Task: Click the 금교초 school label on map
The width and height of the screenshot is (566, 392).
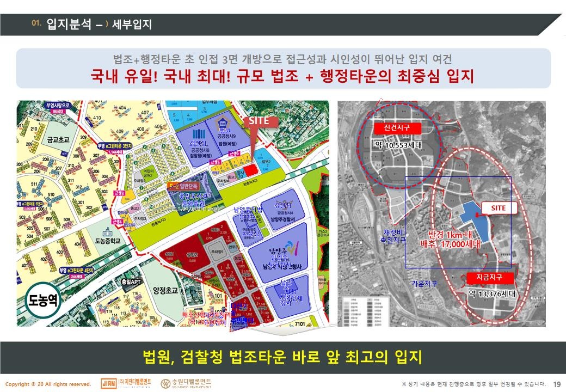Action: pyautogui.click(x=58, y=139)
